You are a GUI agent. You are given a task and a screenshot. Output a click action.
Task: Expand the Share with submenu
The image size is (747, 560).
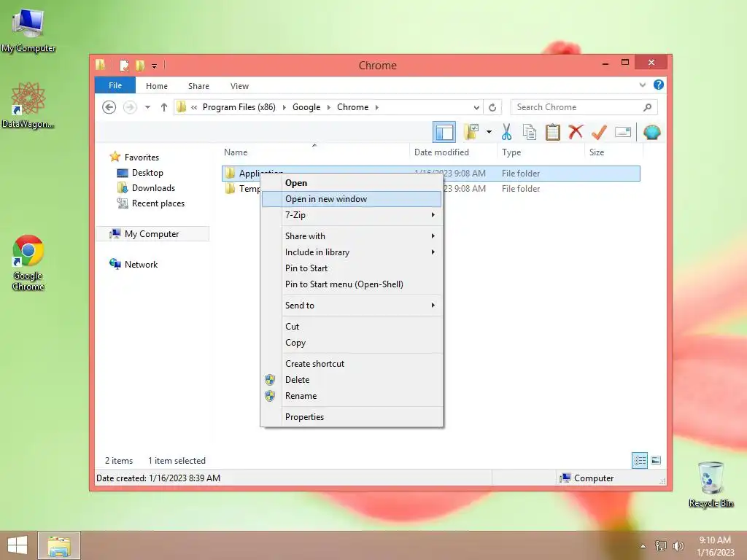tap(352, 236)
